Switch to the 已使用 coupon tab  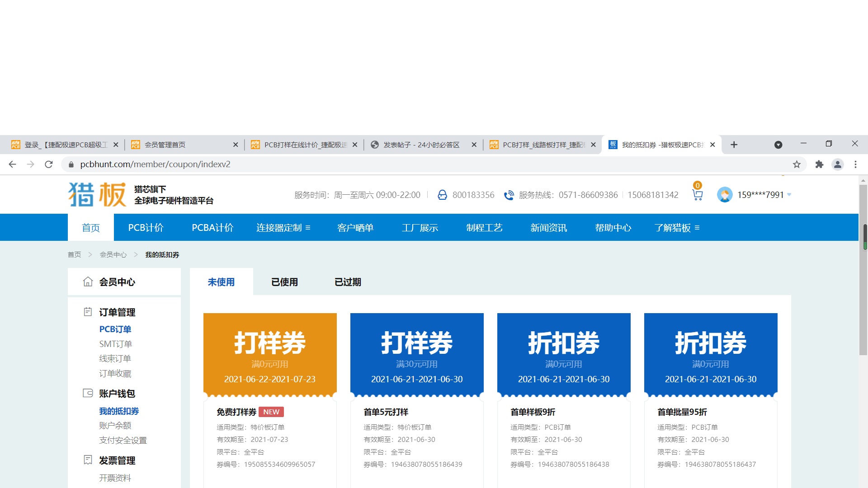284,282
